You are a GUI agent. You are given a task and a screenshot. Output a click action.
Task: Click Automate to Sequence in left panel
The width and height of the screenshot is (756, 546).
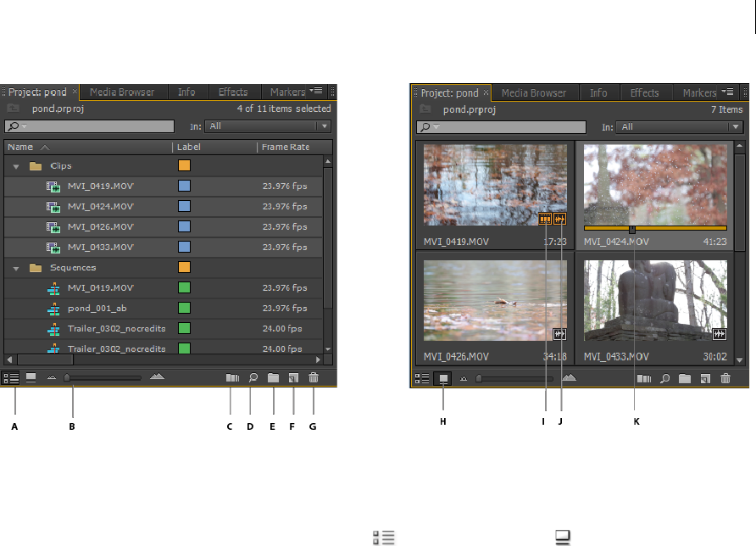point(232,377)
